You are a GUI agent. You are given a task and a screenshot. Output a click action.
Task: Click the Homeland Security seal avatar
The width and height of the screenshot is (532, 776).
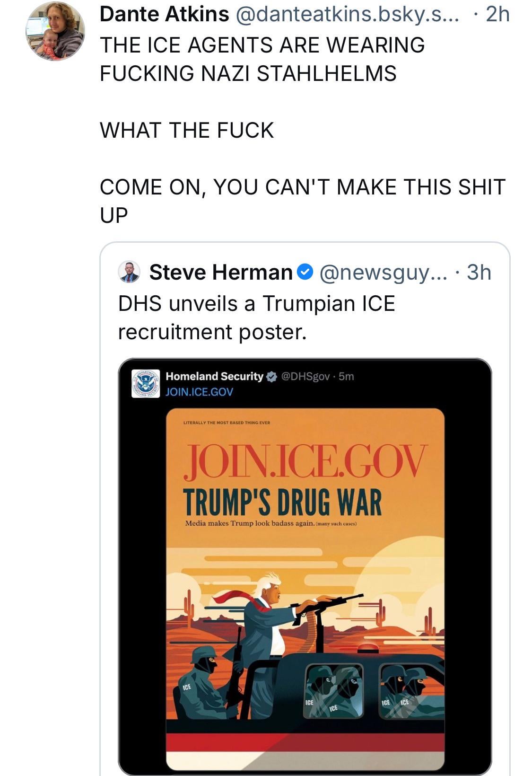click(x=146, y=383)
